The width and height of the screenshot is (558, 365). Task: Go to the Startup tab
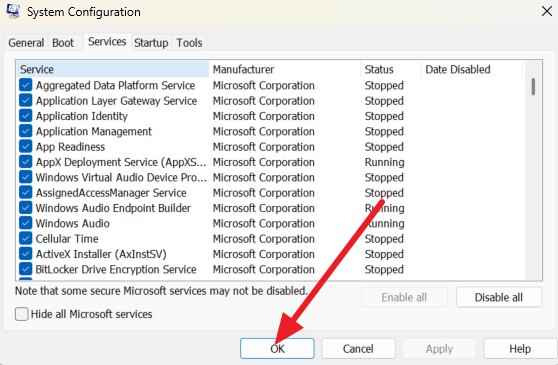click(x=151, y=43)
